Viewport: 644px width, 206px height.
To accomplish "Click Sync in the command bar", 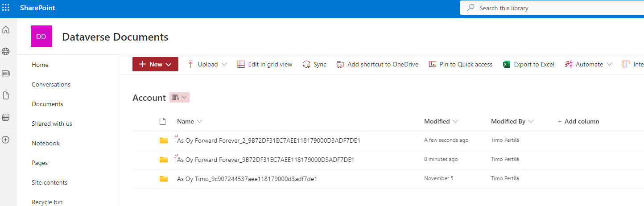I will click(x=314, y=64).
